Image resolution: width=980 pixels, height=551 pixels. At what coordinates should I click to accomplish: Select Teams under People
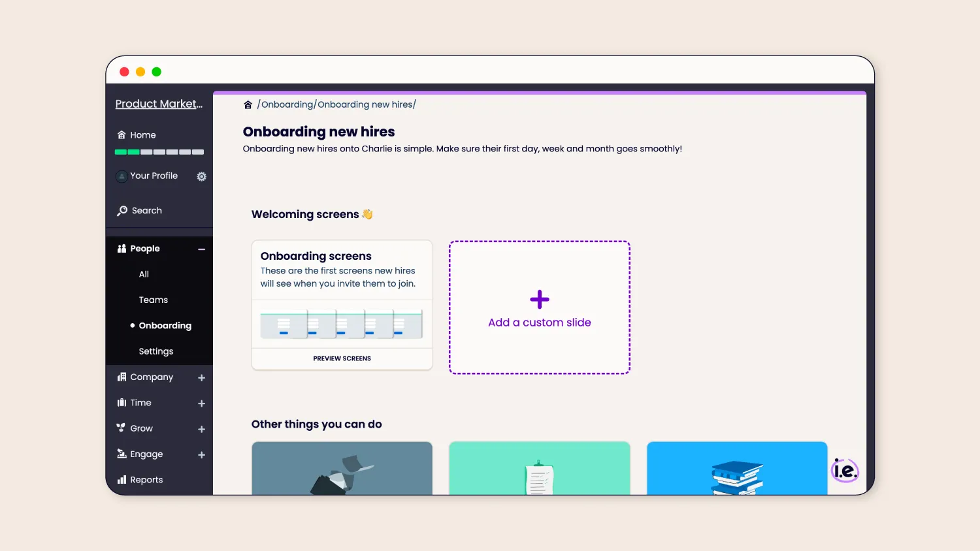(x=154, y=300)
